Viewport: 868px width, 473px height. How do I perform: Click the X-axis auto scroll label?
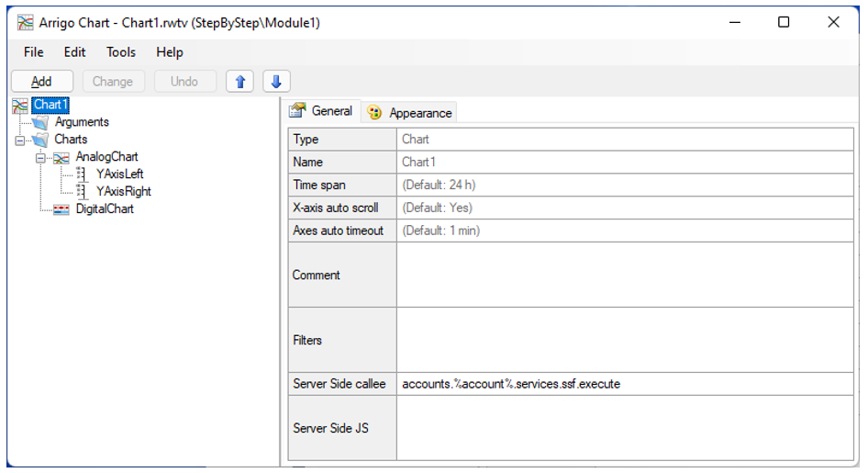(342, 208)
